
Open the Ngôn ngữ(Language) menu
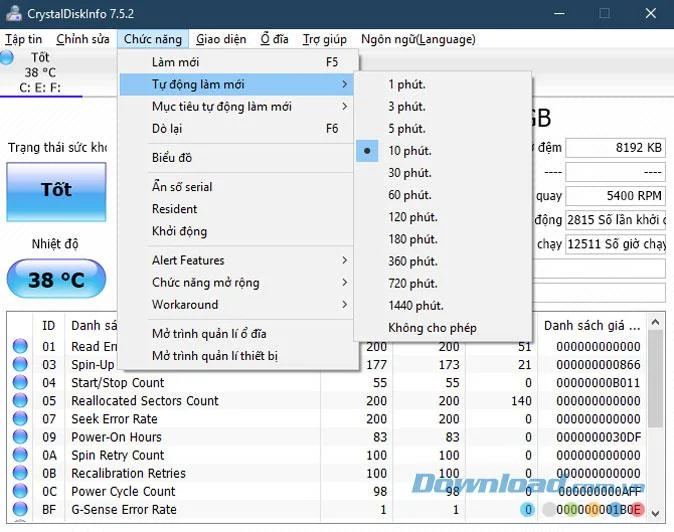(x=418, y=39)
